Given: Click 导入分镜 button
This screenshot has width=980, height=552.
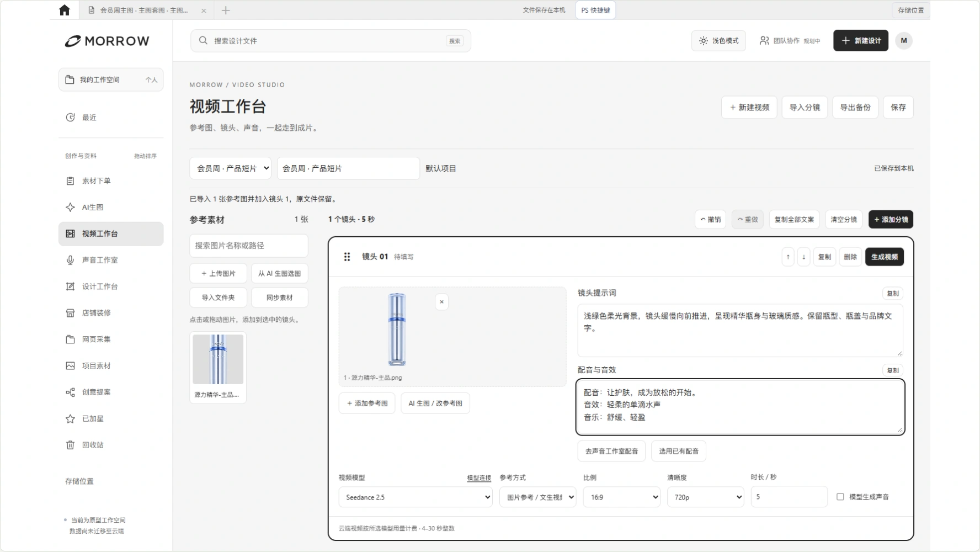Looking at the screenshot, I should [x=805, y=107].
